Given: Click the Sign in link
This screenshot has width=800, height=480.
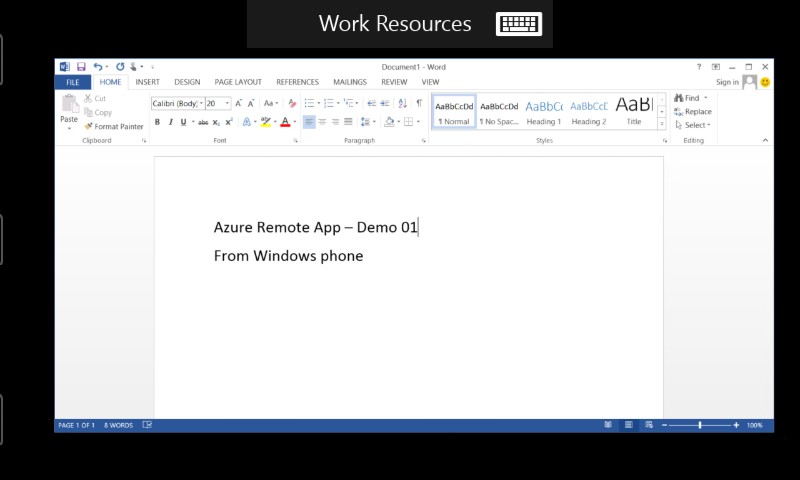Looking at the screenshot, I should (727, 82).
